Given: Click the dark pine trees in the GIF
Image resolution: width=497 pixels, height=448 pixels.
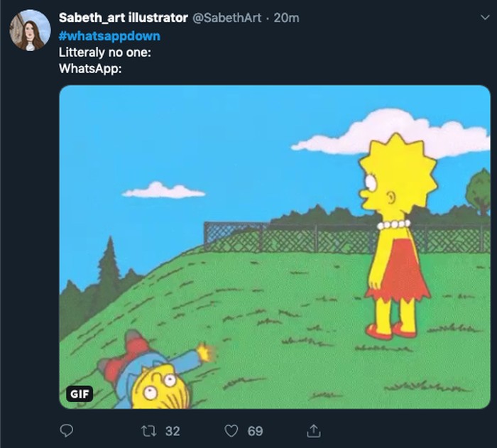Looking at the screenshot, I should click(x=106, y=270).
